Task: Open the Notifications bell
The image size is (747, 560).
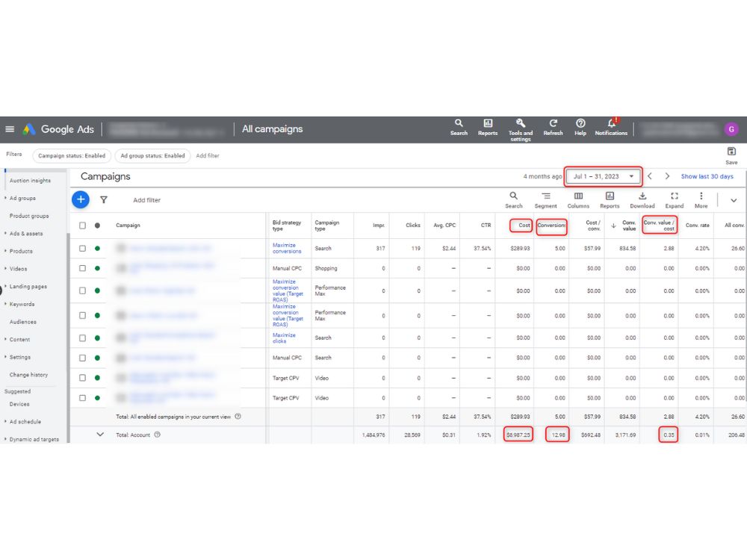Action: (611, 127)
